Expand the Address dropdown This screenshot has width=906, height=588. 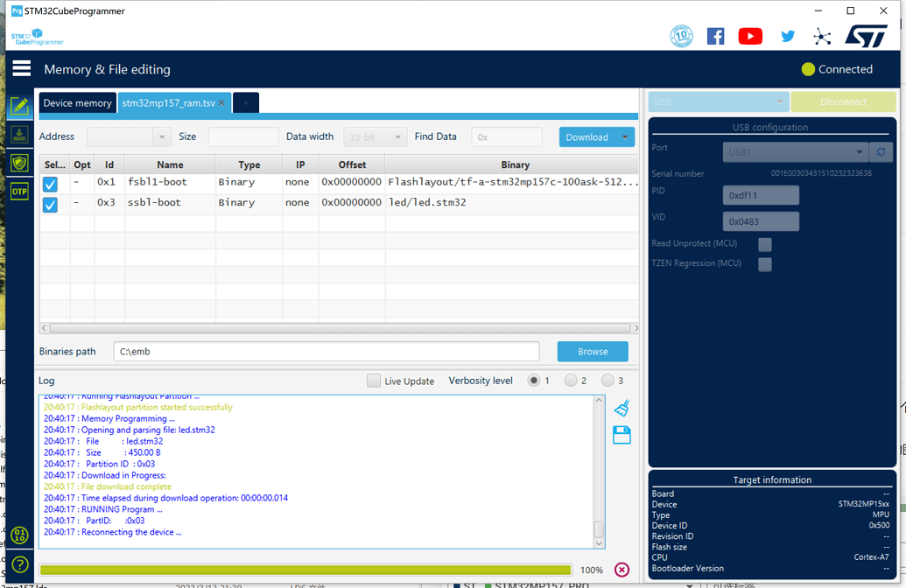(161, 137)
